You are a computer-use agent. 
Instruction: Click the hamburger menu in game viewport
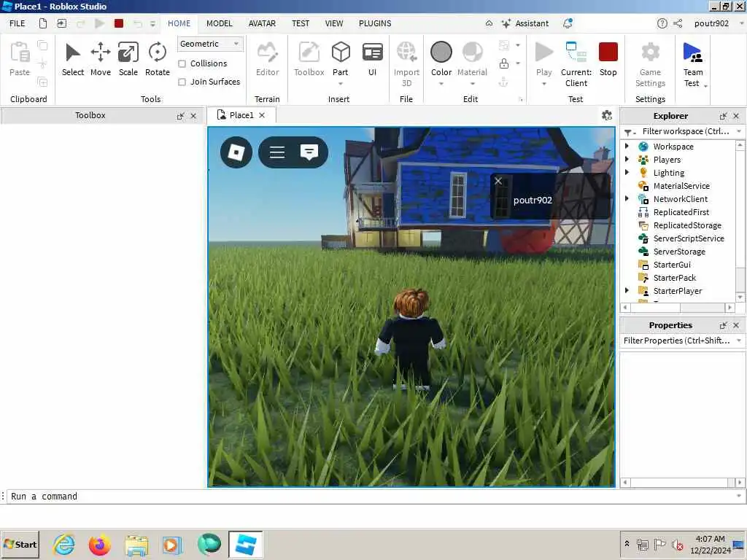(x=276, y=152)
